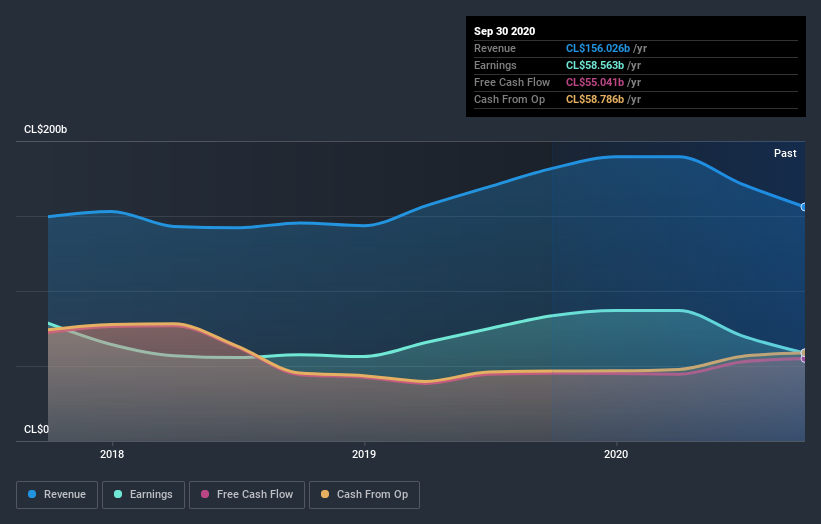This screenshot has height=524, width=821.
Task: Click the Cash From Op label in tooltip
Action: [x=509, y=99]
